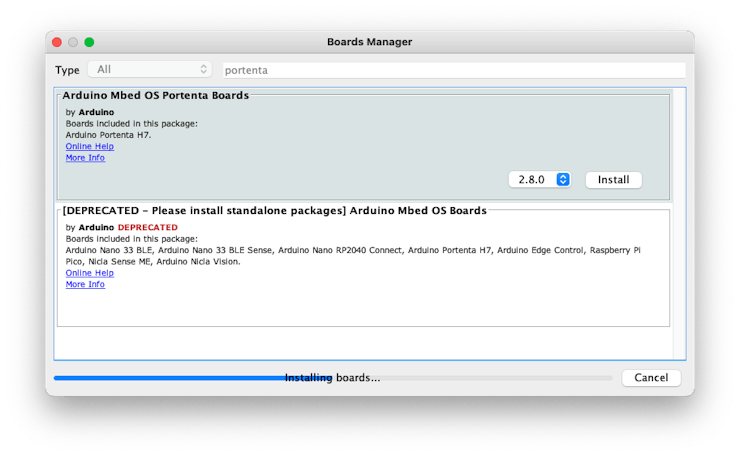The height and width of the screenshot is (456, 740).
Task: Click the "Arduino Portenta H7." board text
Action: 109,135
